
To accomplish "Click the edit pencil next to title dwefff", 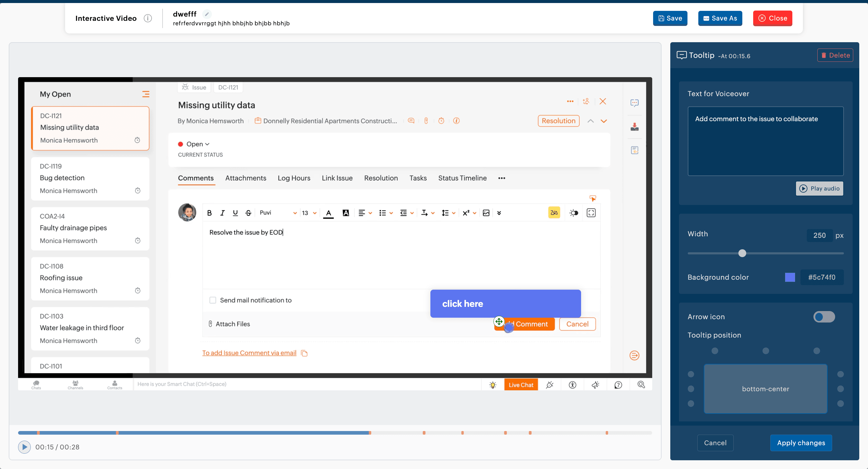I will 207,14.
